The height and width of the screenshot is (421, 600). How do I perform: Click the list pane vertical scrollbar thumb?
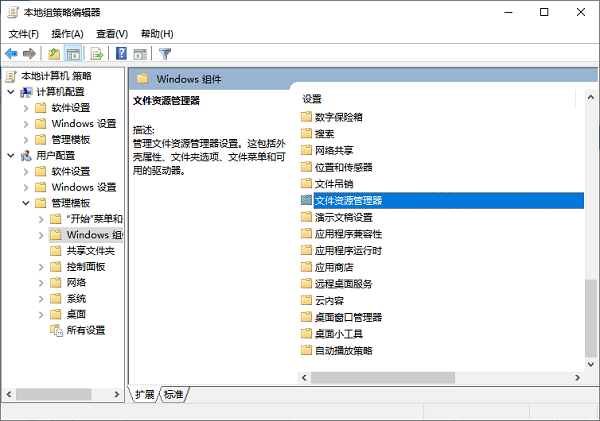tap(590, 318)
